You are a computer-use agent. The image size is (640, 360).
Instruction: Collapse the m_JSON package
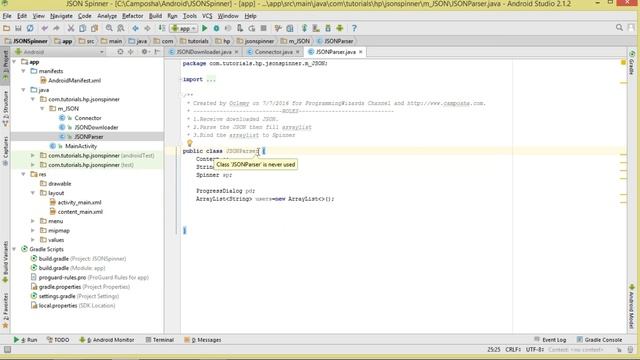(42, 109)
